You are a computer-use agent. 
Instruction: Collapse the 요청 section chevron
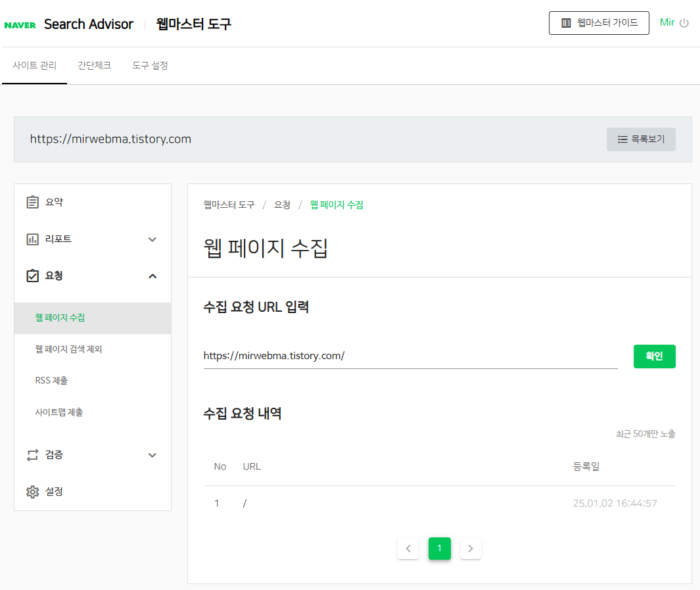(152, 276)
